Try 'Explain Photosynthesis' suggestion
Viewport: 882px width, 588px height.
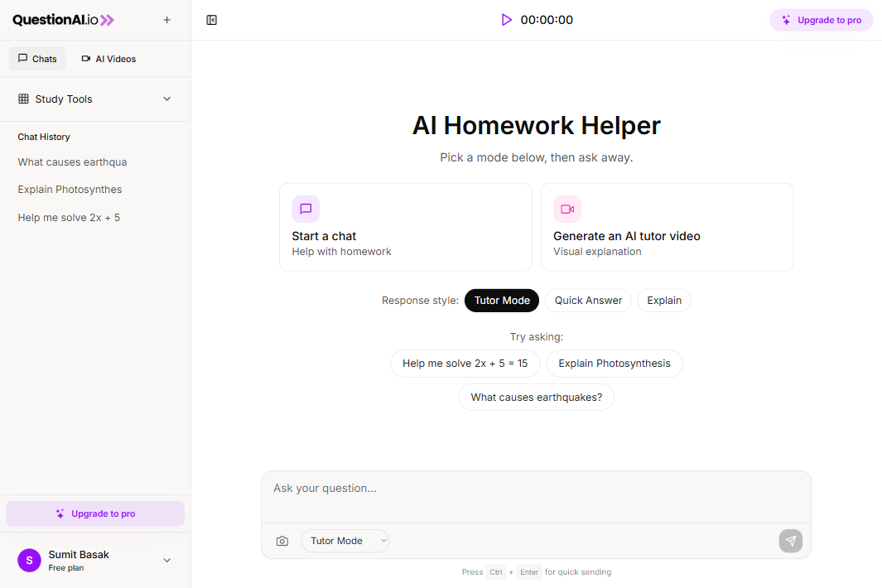[x=615, y=364]
